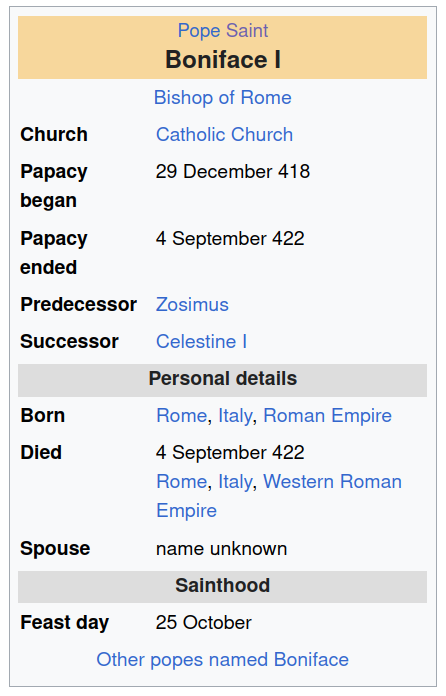The image size is (446, 696).
Task: Go to predecessor Zosimus
Action: tap(192, 304)
